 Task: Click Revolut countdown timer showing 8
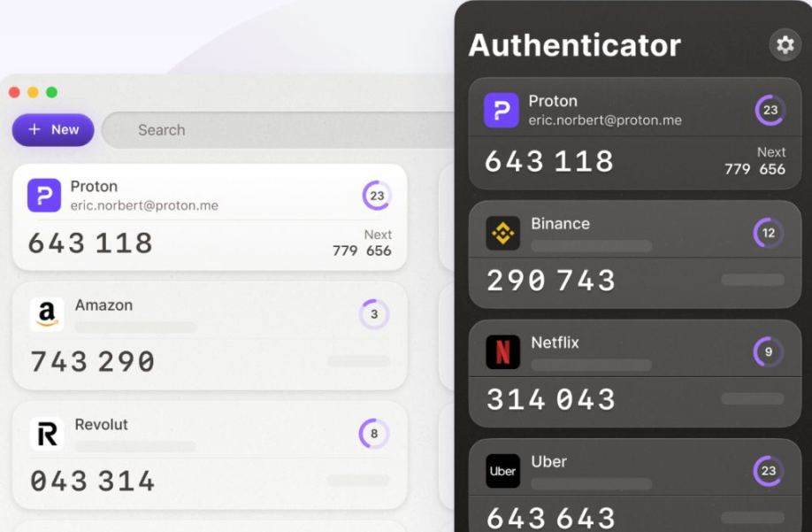point(374,434)
